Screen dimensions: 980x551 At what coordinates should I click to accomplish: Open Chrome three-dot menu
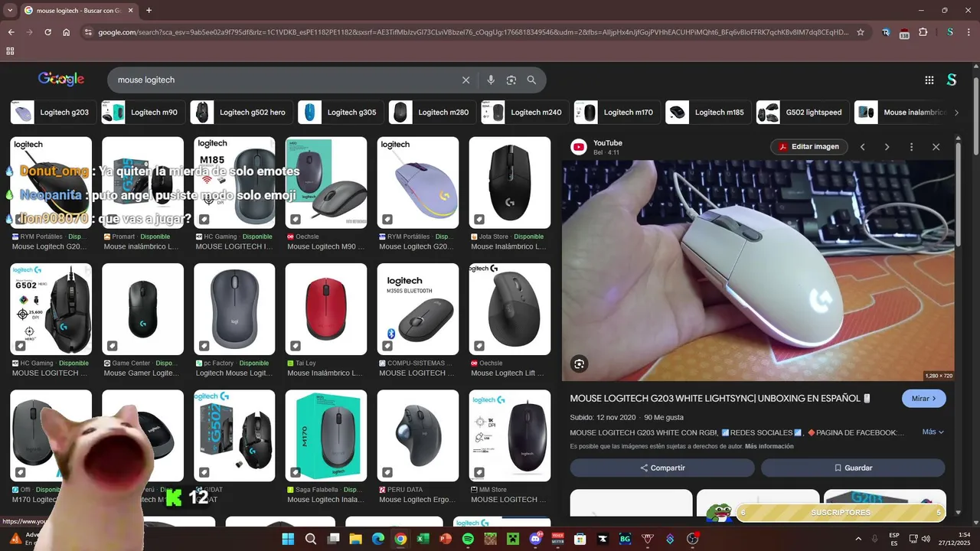pos(968,32)
